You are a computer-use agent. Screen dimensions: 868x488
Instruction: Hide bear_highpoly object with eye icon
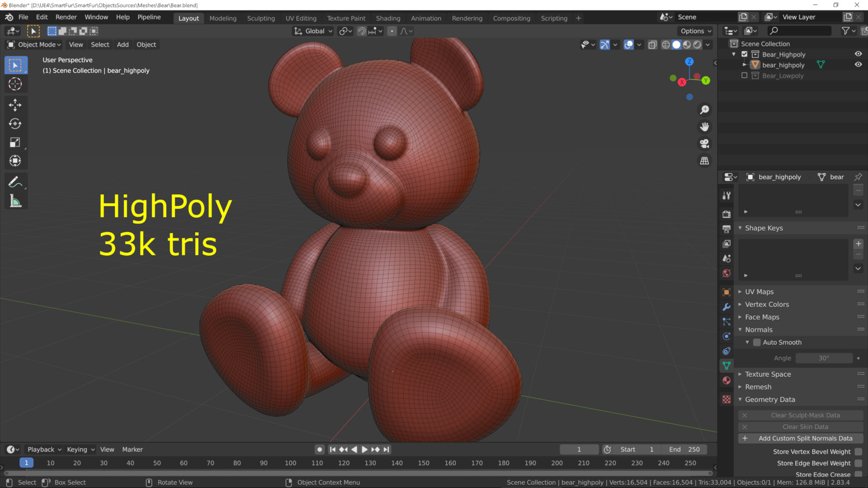point(858,65)
